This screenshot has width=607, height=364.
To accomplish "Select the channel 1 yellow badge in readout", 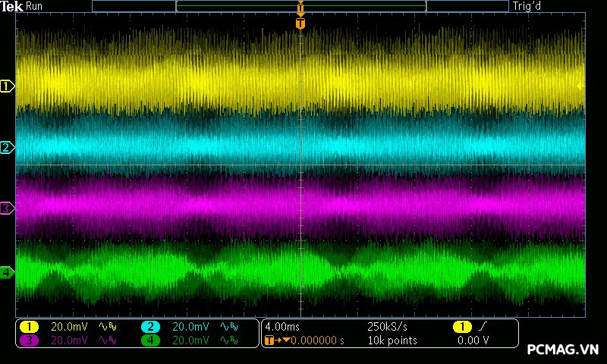I will click(29, 327).
